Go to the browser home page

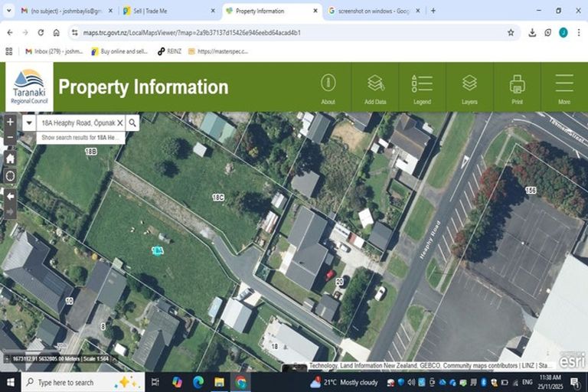click(56, 33)
